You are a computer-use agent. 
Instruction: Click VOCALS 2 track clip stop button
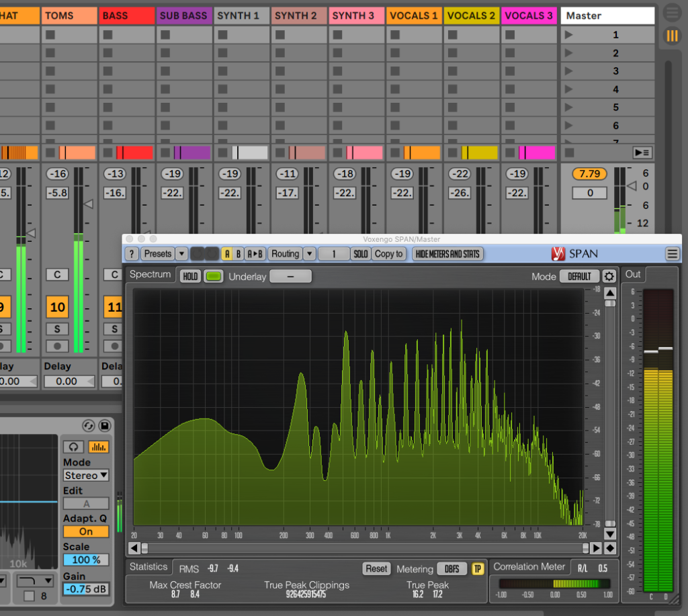453,152
